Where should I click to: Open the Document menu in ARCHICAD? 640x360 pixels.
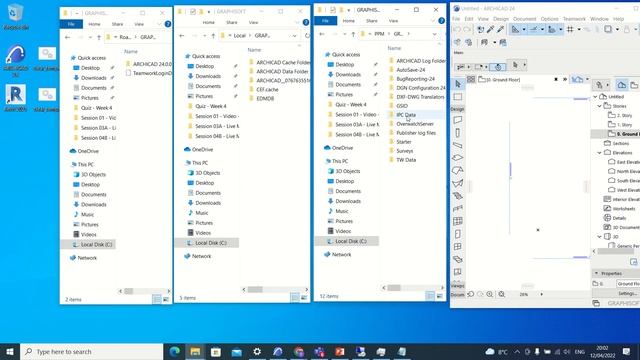524,19
